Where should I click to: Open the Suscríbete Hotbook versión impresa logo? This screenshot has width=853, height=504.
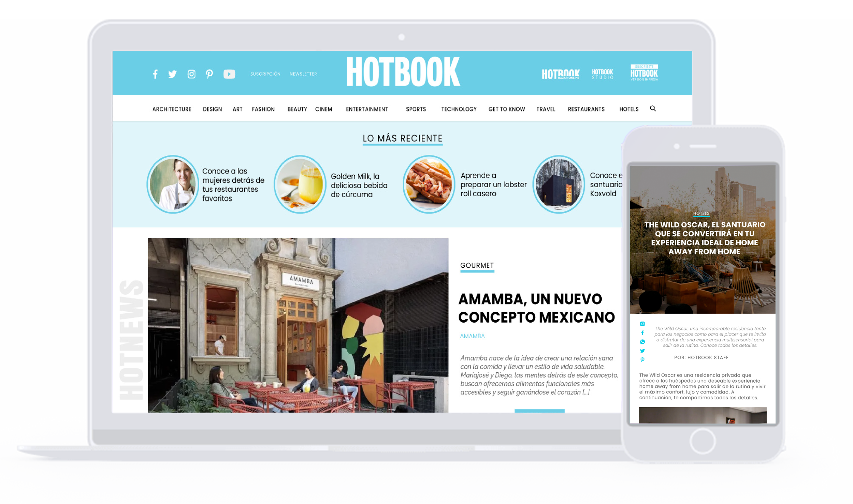click(644, 73)
